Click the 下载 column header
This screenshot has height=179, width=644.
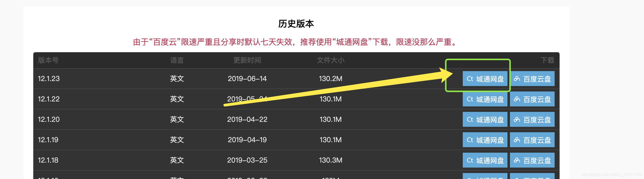pos(547,60)
